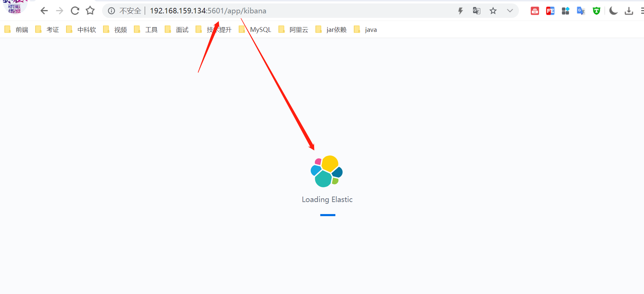Toggle night mode moon icon
The image size is (644, 294).
(614, 11)
